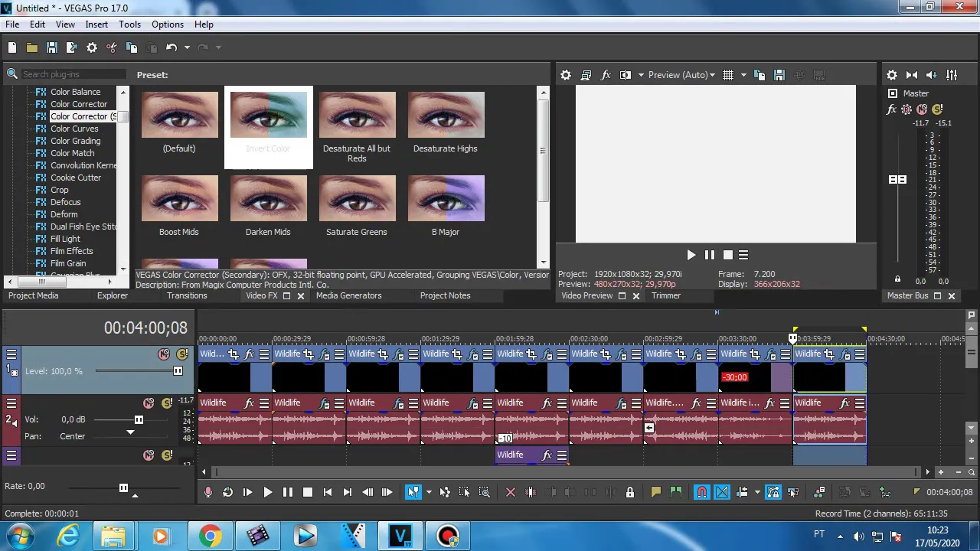Mute audio track 2
This screenshot has width=980, height=551.
point(149,403)
